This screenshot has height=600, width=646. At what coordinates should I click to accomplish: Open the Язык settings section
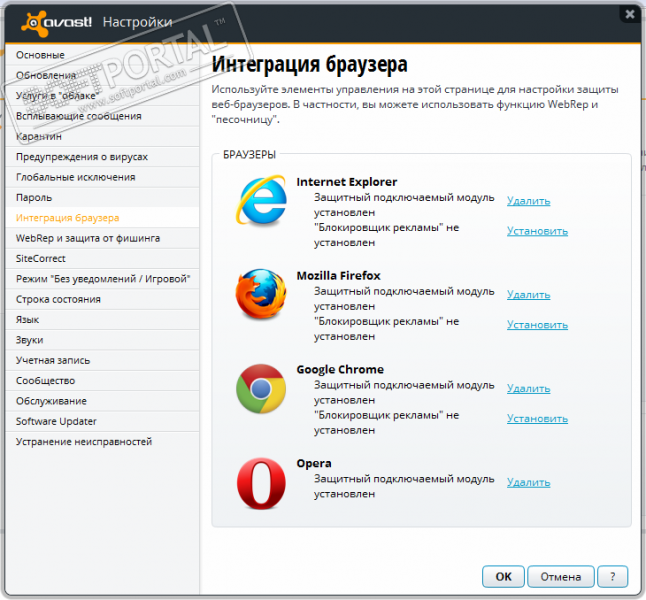[x=102, y=319]
